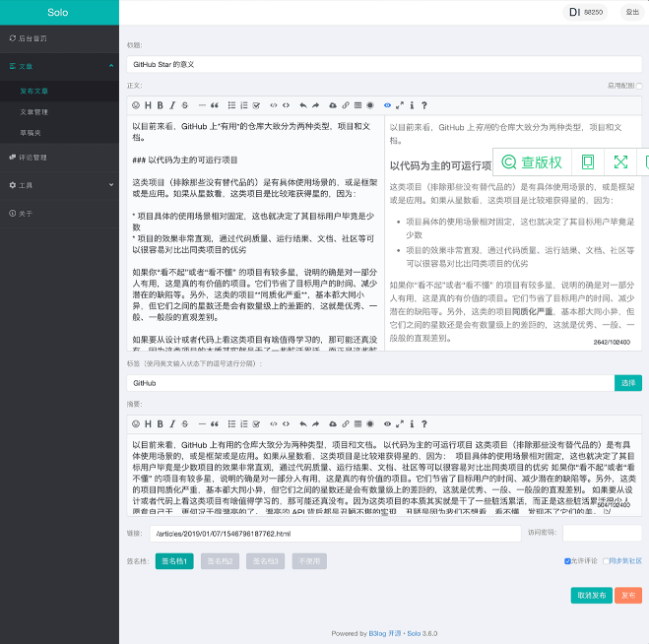Enter fullscreen in the 摘要 editor toolbar
Image resolution: width=649 pixels, height=644 pixels.
400,423
